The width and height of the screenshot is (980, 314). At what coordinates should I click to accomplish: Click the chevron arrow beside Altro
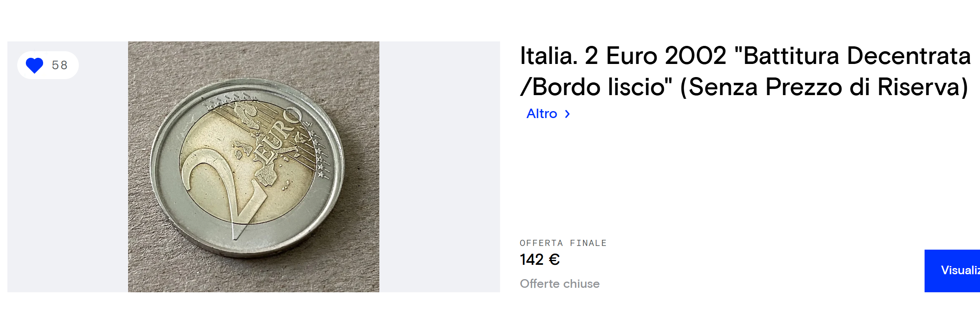click(567, 114)
